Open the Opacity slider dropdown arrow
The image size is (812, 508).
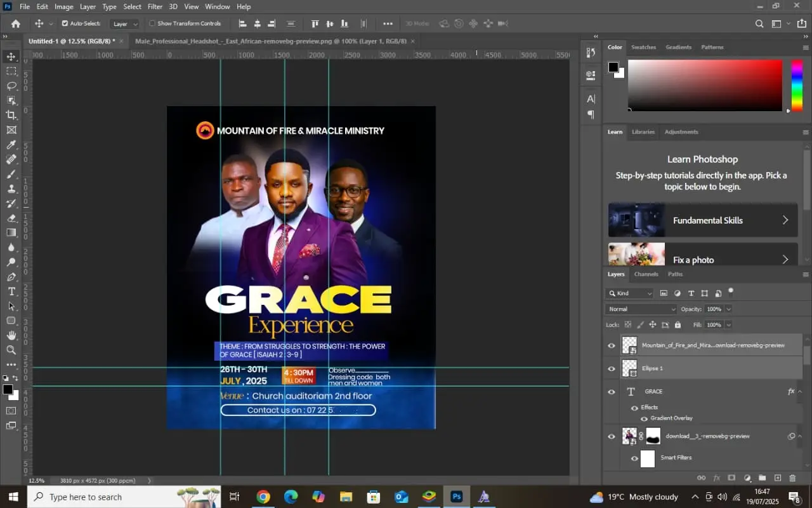pos(728,309)
